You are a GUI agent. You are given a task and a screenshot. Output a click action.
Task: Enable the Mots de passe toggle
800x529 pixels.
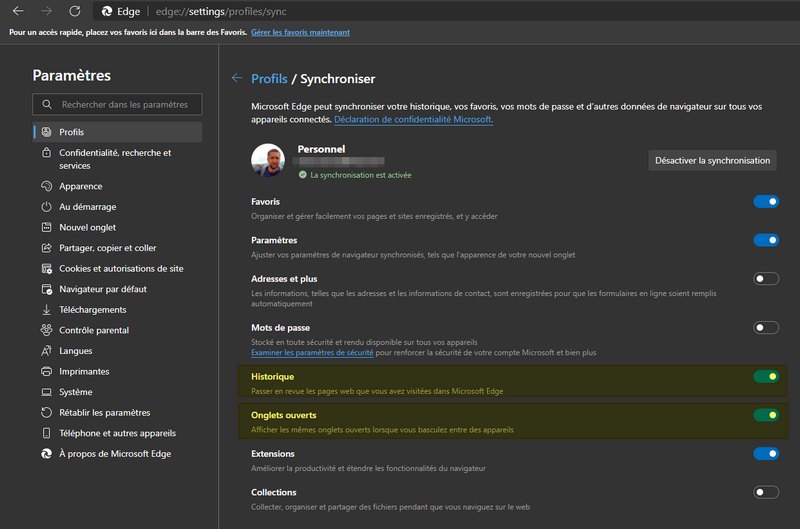tap(766, 327)
